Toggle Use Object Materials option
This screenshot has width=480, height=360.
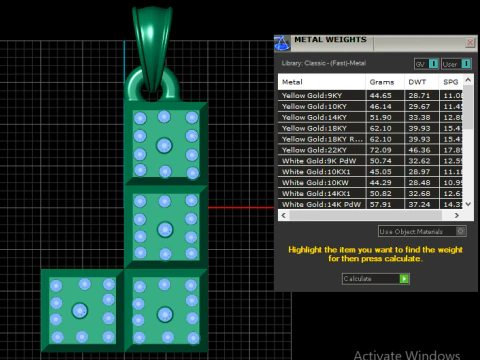click(x=422, y=231)
